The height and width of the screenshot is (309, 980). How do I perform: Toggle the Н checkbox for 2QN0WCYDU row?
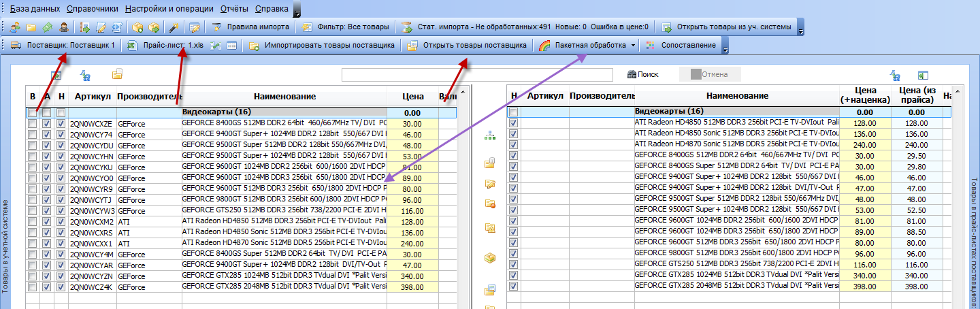coord(61,146)
